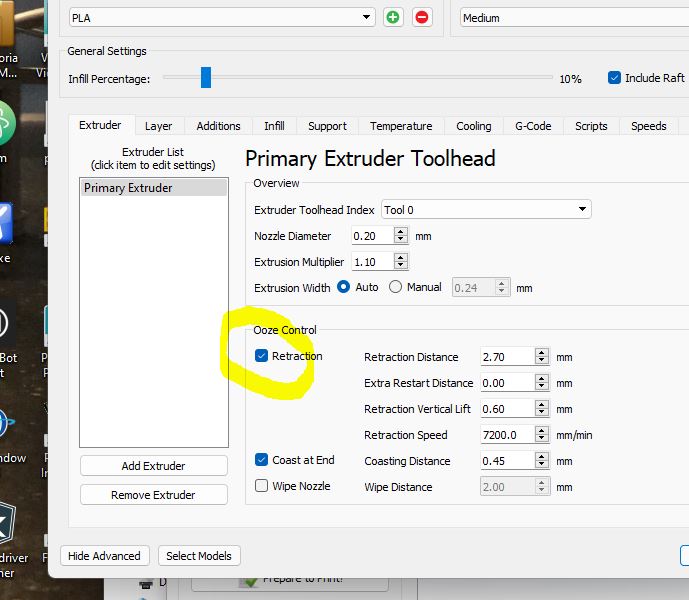Screen dimensions: 689x600
Task: Click the Retraction Speed input field
Action: pos(508,435)
